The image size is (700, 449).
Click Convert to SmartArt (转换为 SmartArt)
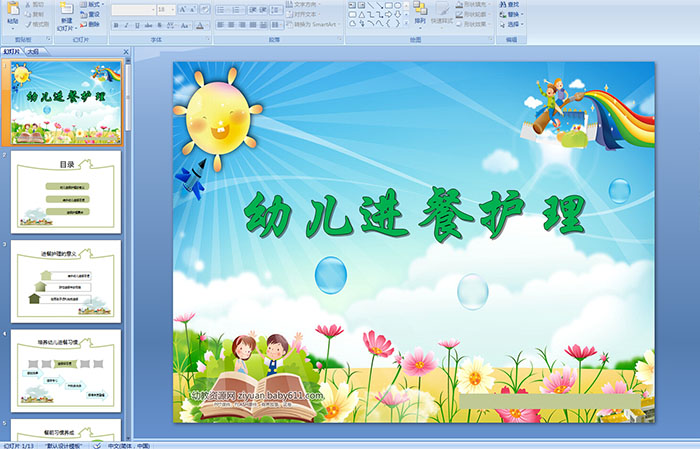tap(312, 24)
